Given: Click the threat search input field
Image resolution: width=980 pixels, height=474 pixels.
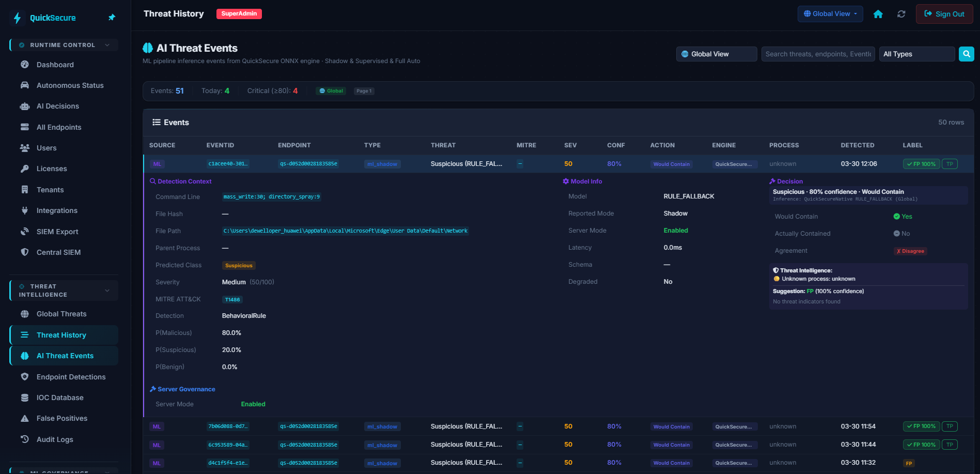Looking at the screenshot, I should pos(818,54).
